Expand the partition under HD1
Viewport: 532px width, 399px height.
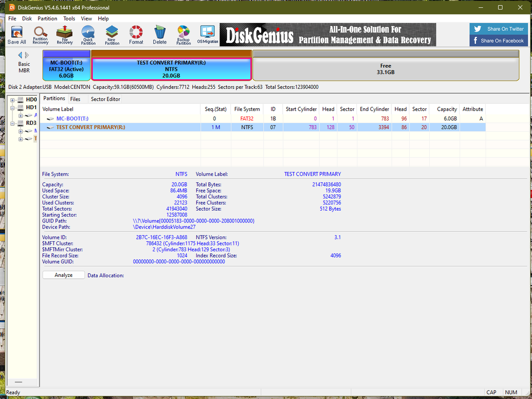(x=21, y=116)
